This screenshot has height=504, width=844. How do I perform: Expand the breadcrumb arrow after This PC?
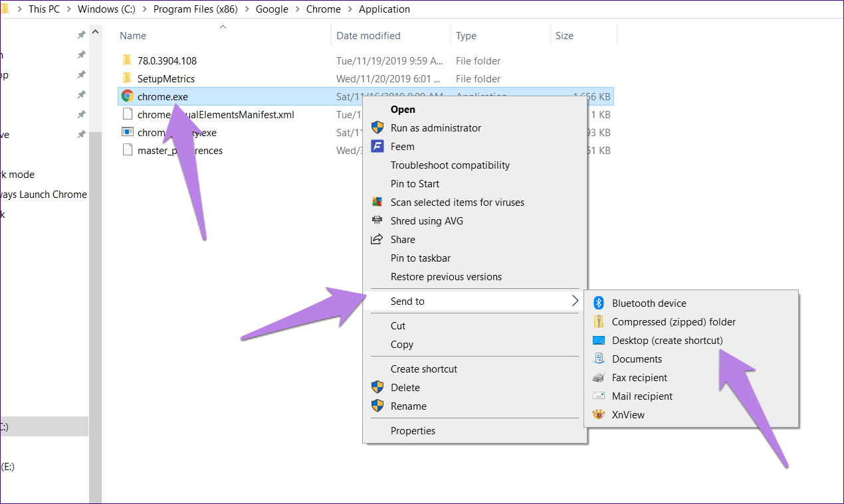[68, 9]
